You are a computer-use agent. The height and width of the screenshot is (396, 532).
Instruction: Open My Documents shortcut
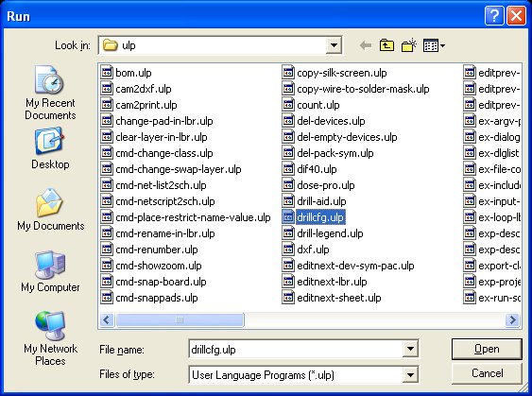coord(50,210)
